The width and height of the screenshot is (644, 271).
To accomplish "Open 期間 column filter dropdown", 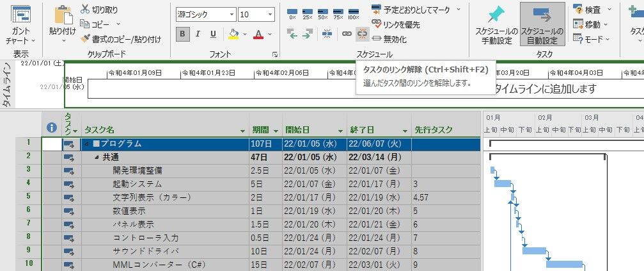I will (x=276, y=131).
